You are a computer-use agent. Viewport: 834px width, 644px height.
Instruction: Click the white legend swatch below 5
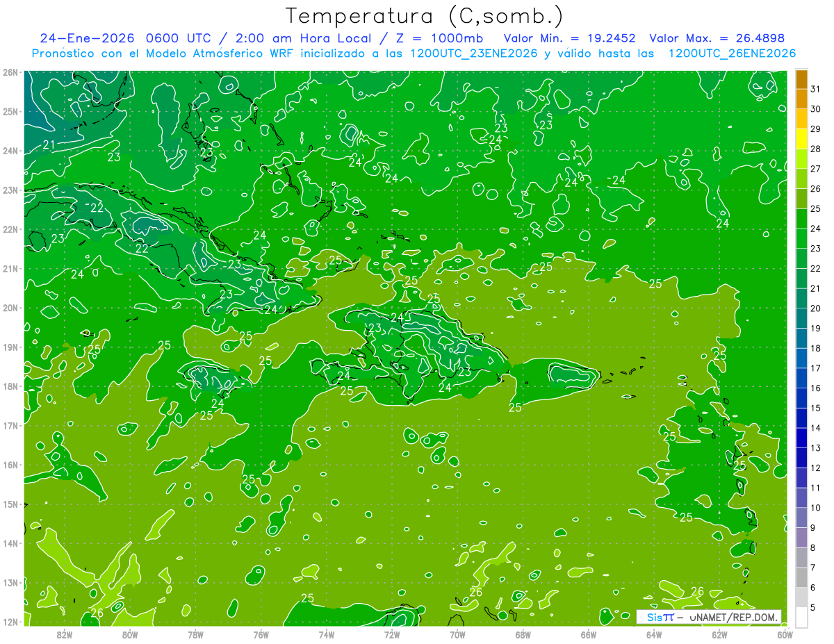[801, 617]
